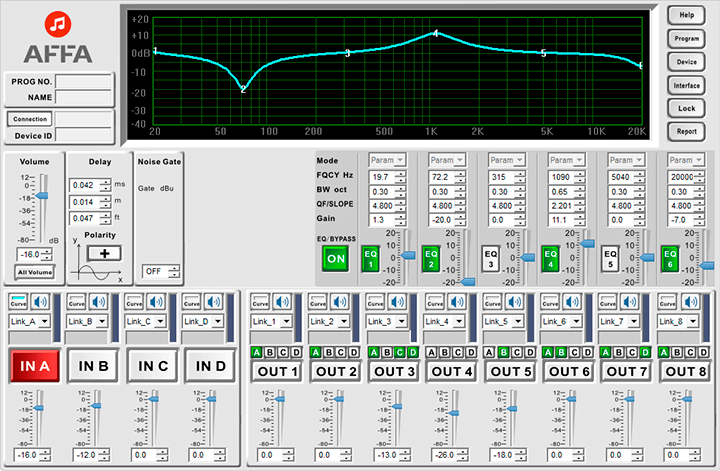The width and height of the screenshot is (720, 471).
Task: Mute input channel D speaker icon
Action: click(214, 302)
